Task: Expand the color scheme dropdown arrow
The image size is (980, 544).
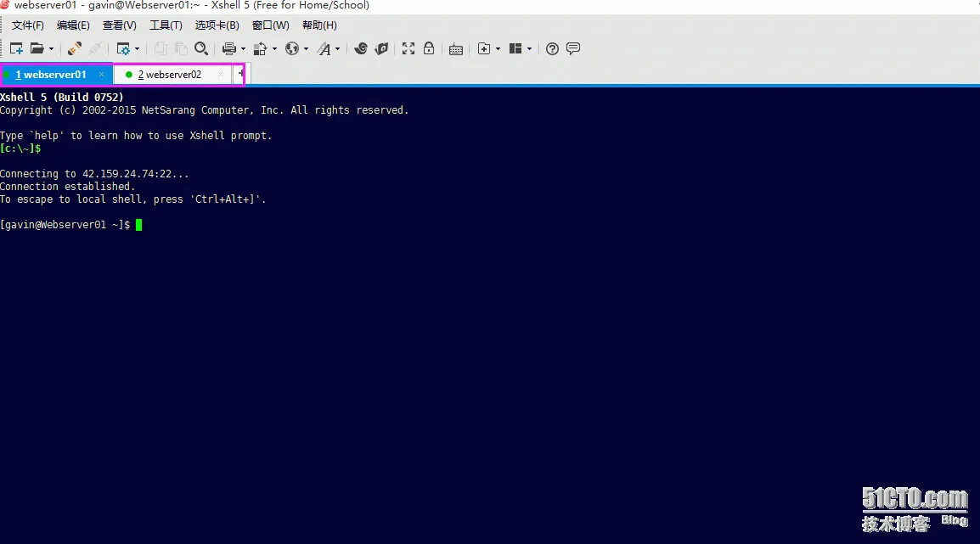Action: coord(274,48)
